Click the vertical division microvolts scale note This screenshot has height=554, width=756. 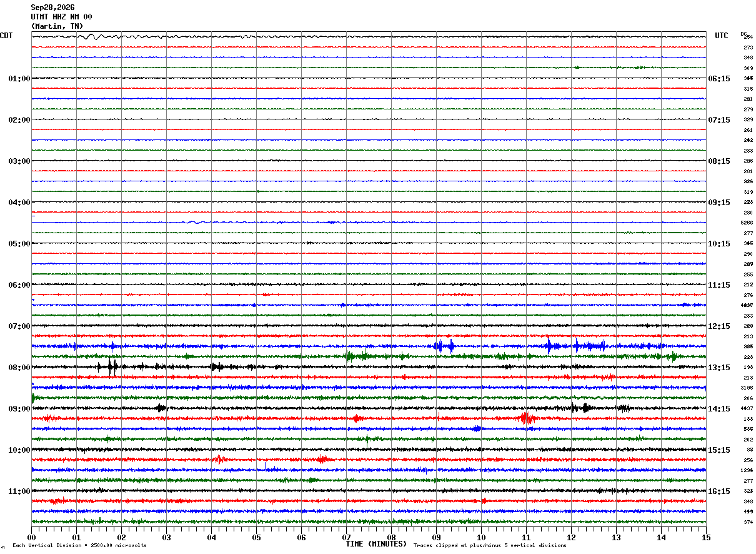click(x=79, y=546)
